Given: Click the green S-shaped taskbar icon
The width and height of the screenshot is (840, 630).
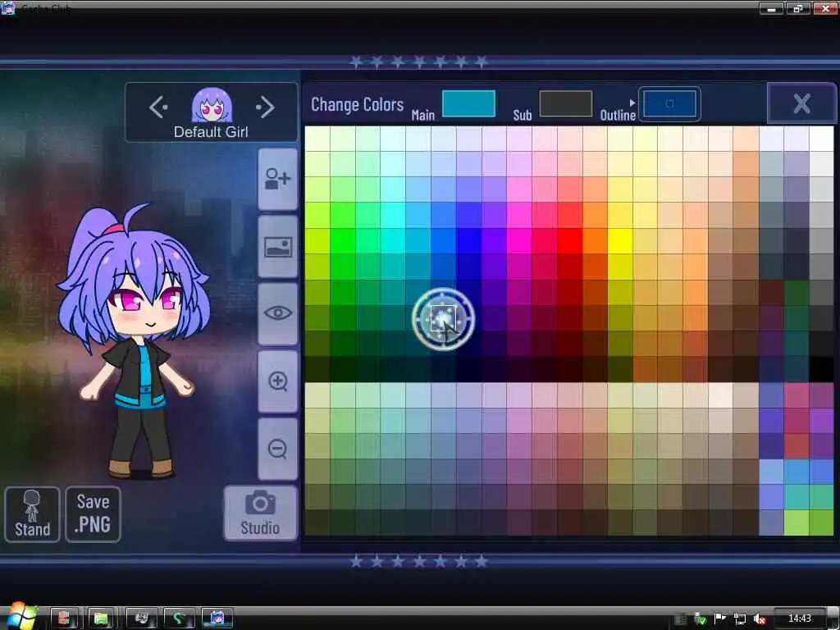Looking at the screenshot, I should tap(178, 619).
